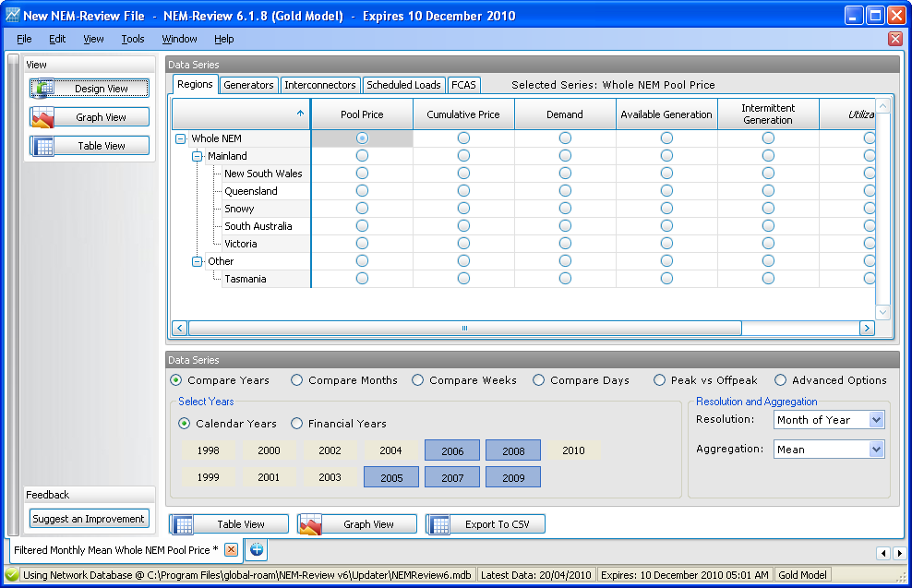
Task: Open Graph View in the View panel
Action: [90, 117]
